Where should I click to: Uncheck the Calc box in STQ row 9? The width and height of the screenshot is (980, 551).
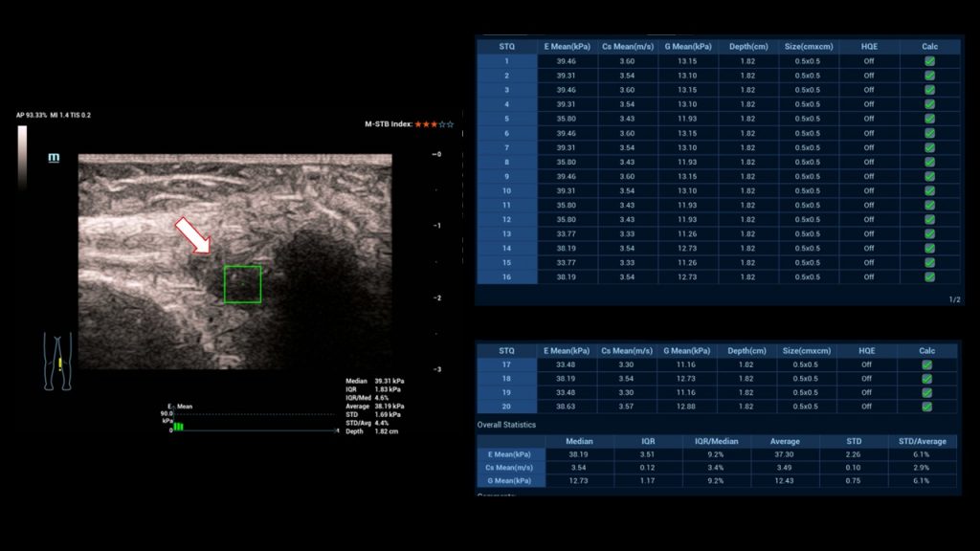(x=929, y=176)
